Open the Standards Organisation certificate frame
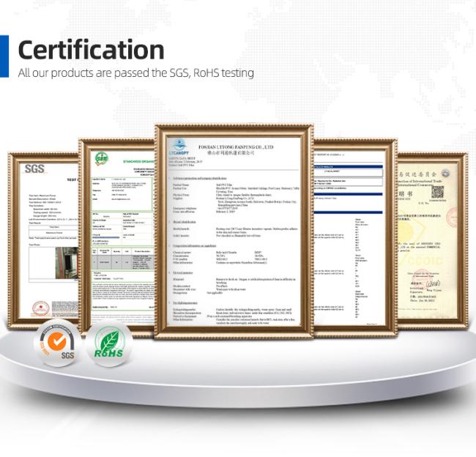The width and height of the screenshot is (476, 457). (117, 237)
